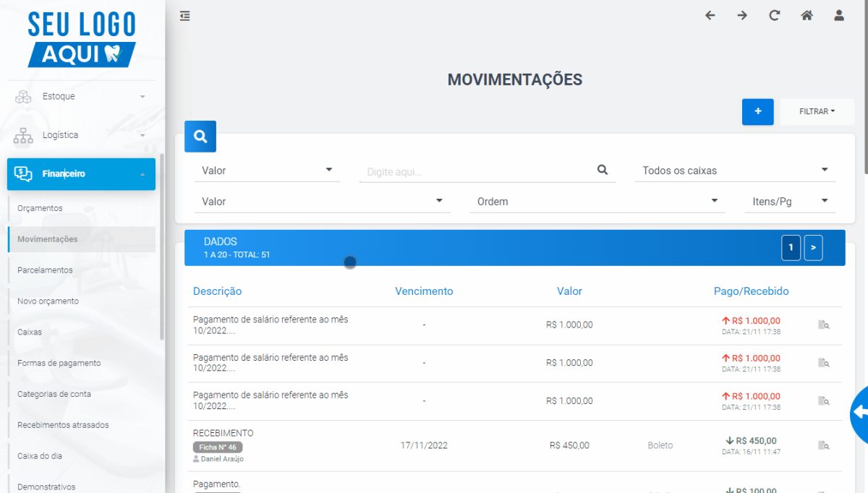Go forward with the right arrow icon

[742, 15]
